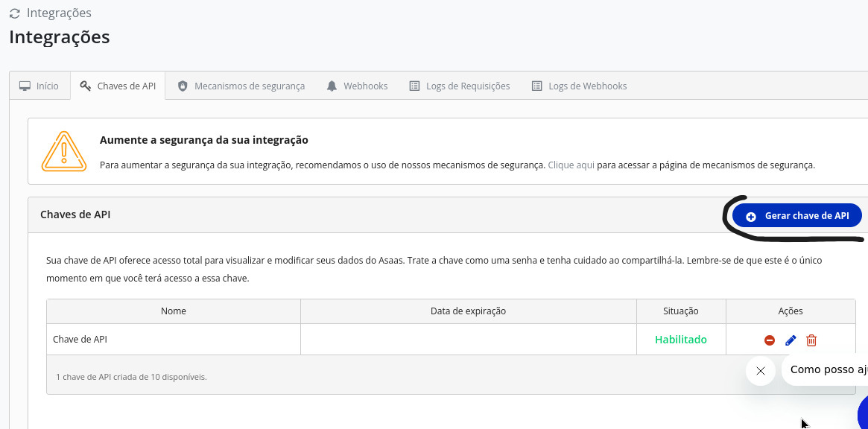Viewport: 868px width, 429px height.
Task: Select the Chaves de API tab
Action: click(118, 86)
